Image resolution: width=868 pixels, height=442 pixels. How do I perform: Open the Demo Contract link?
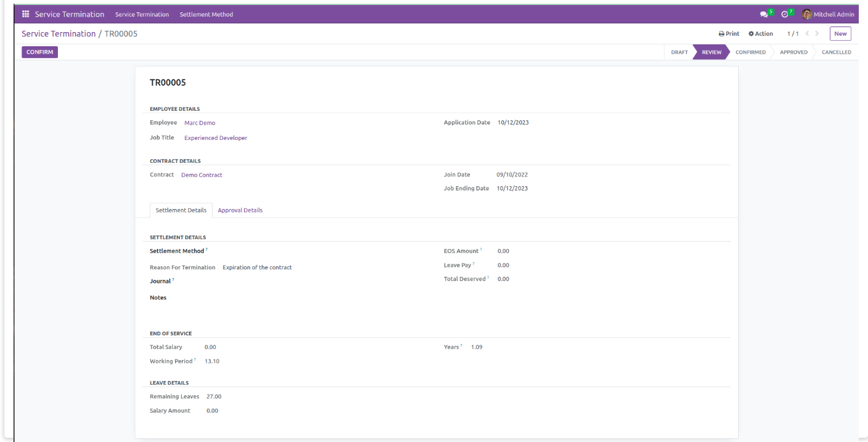[201, 175]
